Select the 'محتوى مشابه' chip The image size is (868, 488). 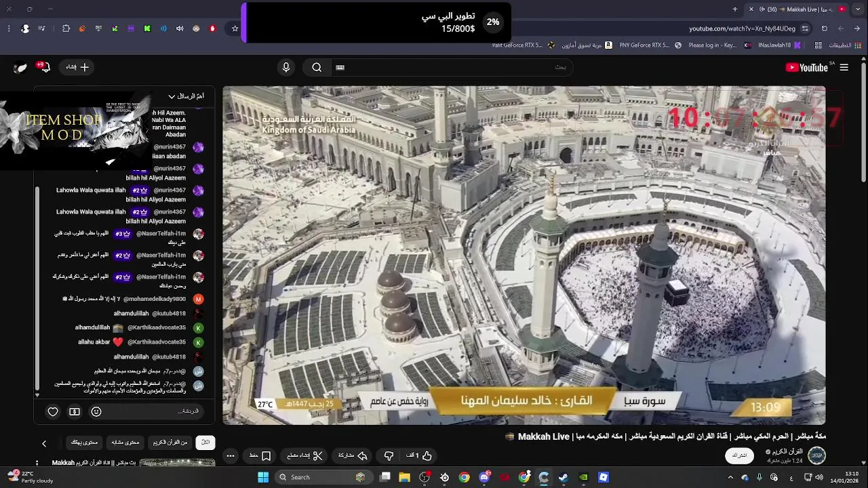point(125,442)
